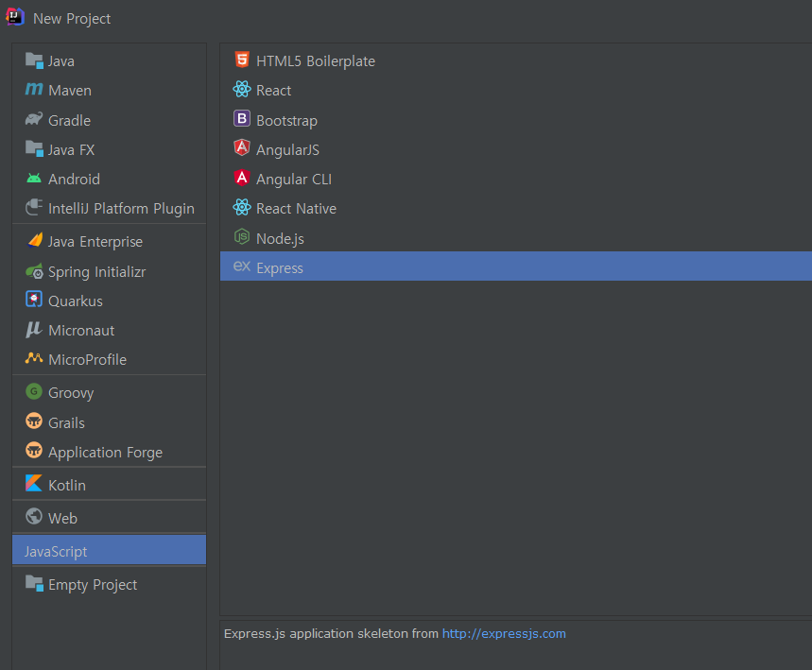Select the Quarkus label

[76, 301]
